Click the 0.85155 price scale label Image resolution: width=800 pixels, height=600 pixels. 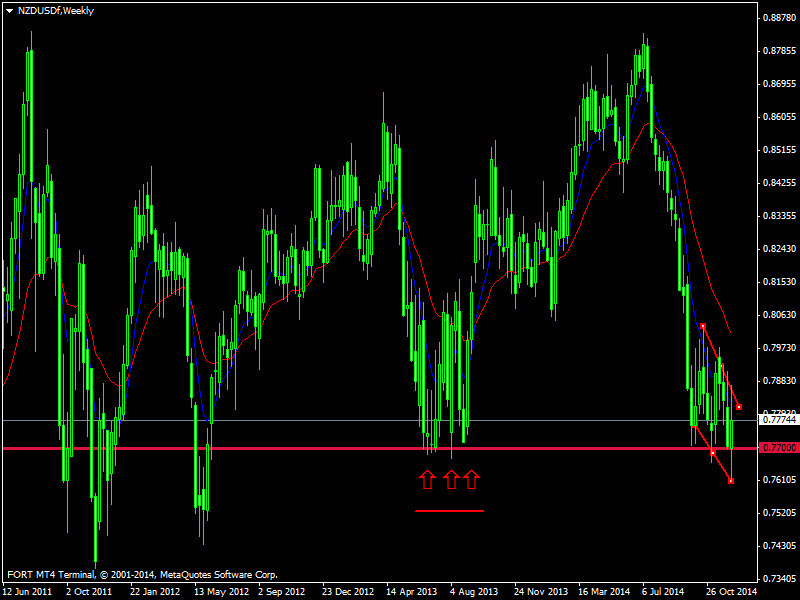(780, 150)
